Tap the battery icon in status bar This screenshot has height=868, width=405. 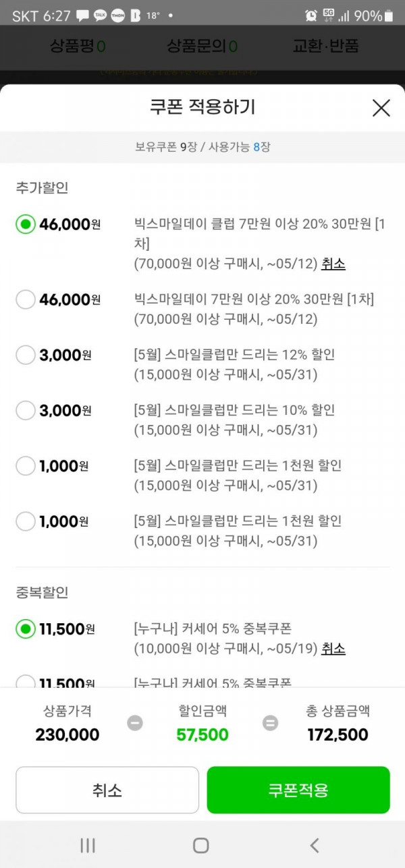coord(389,16)
